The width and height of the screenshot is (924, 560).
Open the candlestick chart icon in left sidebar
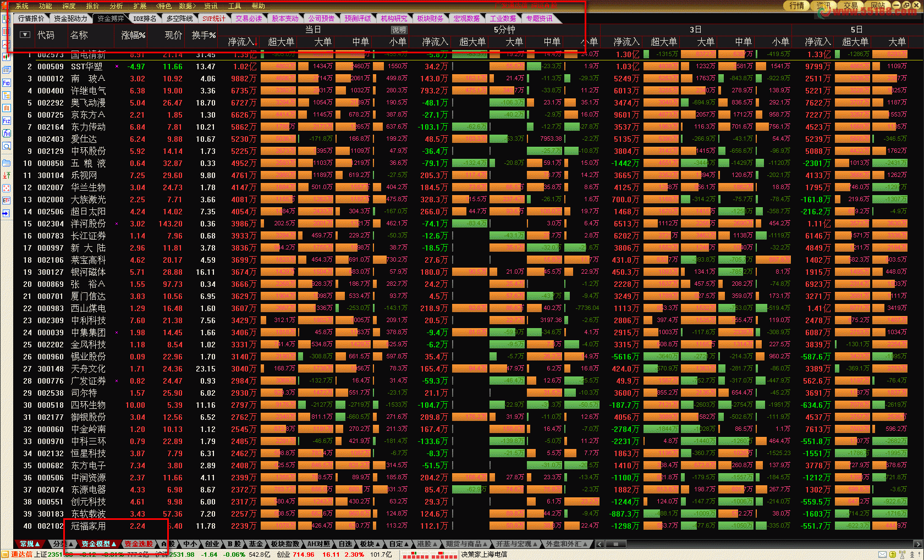point(6,57)
